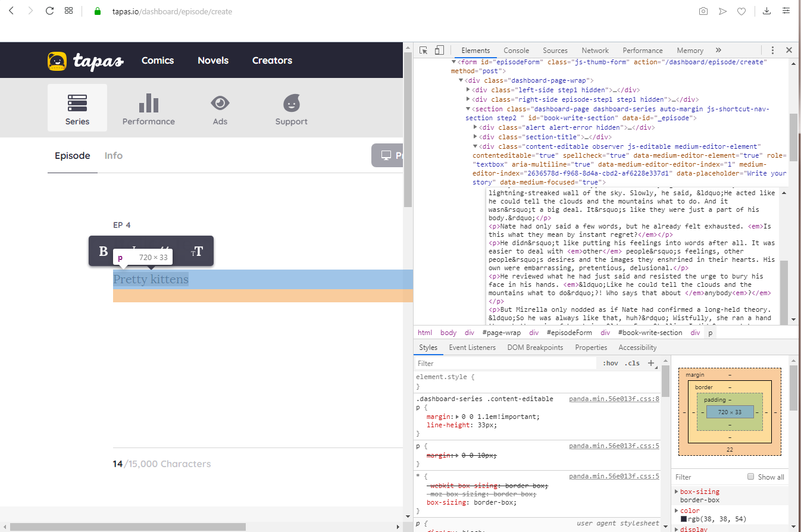Switch to the Console tab
Viewport: 801px width, 532px height.
point(516,51)
